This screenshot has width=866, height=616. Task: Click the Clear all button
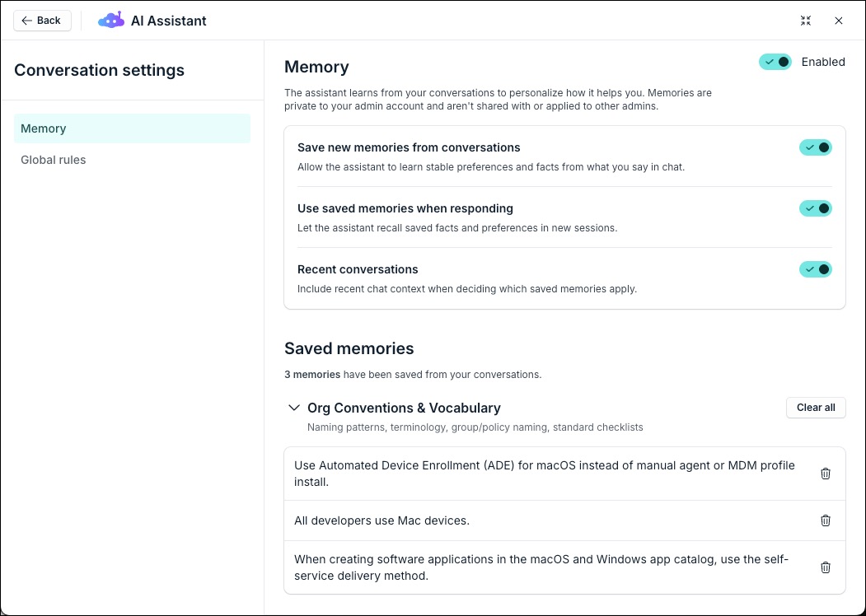tap(816, 408)
